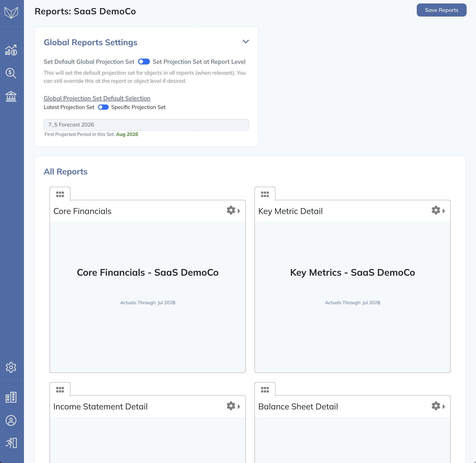
Task: Click the Income Statement Detail drag handle grid
Action: point(60,390)
